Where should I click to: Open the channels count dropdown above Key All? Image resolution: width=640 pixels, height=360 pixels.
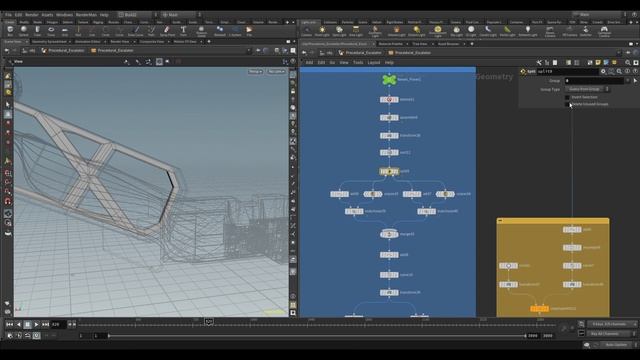[612, 324]
